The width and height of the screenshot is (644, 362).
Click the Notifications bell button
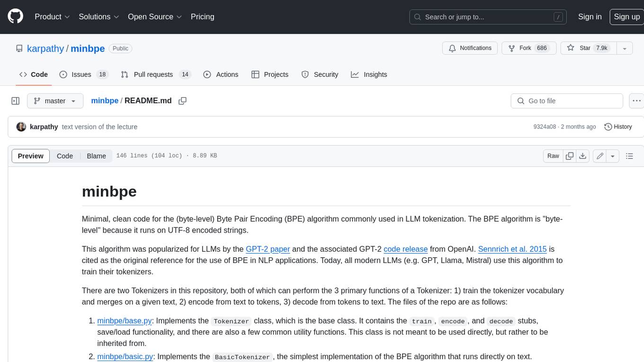click(470, 48)
